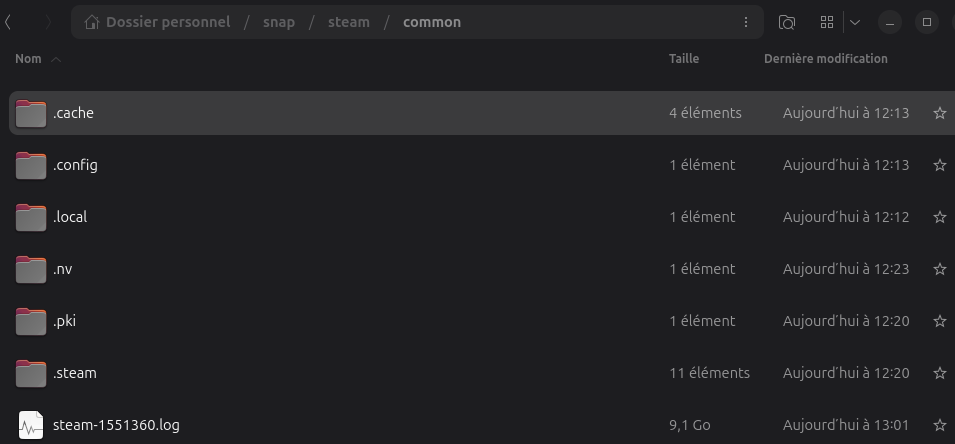Click the search folder icon
955x444 pixels.
click(787, 22)
